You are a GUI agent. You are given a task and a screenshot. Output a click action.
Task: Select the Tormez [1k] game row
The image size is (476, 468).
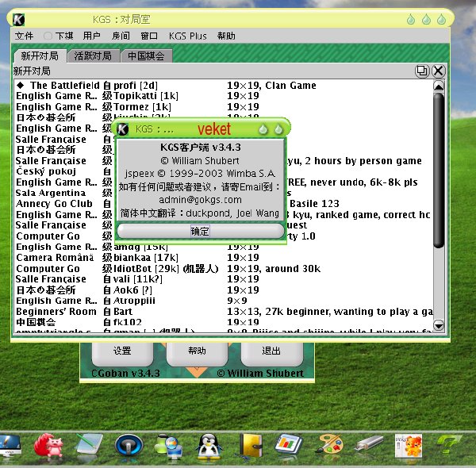224,107
